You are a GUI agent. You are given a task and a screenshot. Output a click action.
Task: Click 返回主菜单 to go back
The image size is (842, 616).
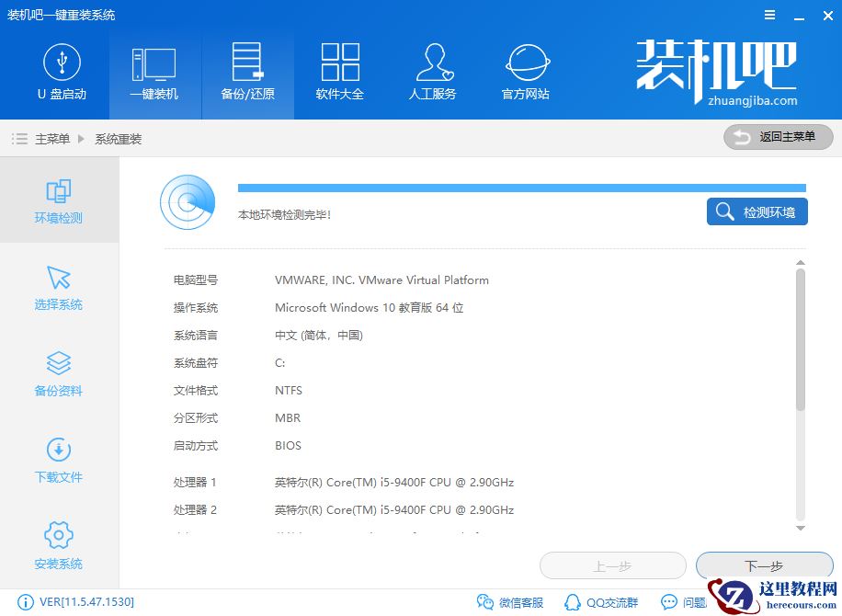pyautogui.click(x=777, y=137)
